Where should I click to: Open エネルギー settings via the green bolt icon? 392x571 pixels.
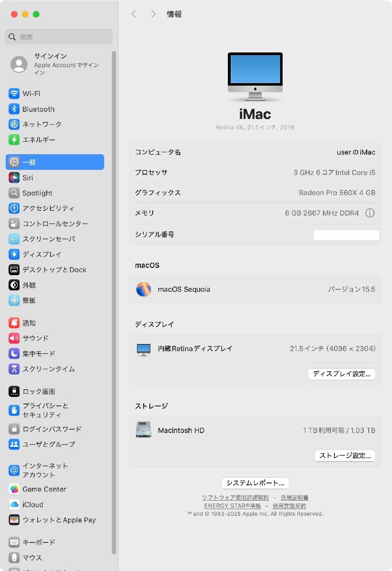(x=14, y=140)
